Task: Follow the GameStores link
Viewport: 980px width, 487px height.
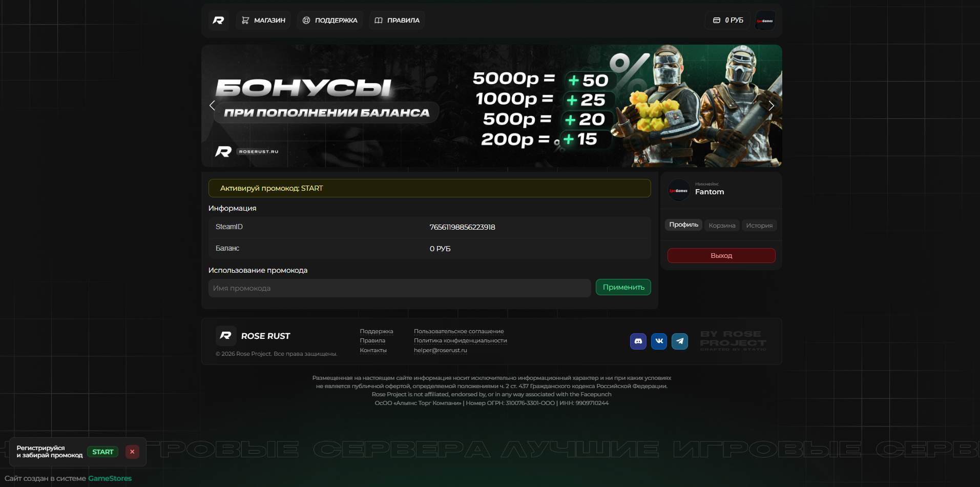Action: [110, 478]
